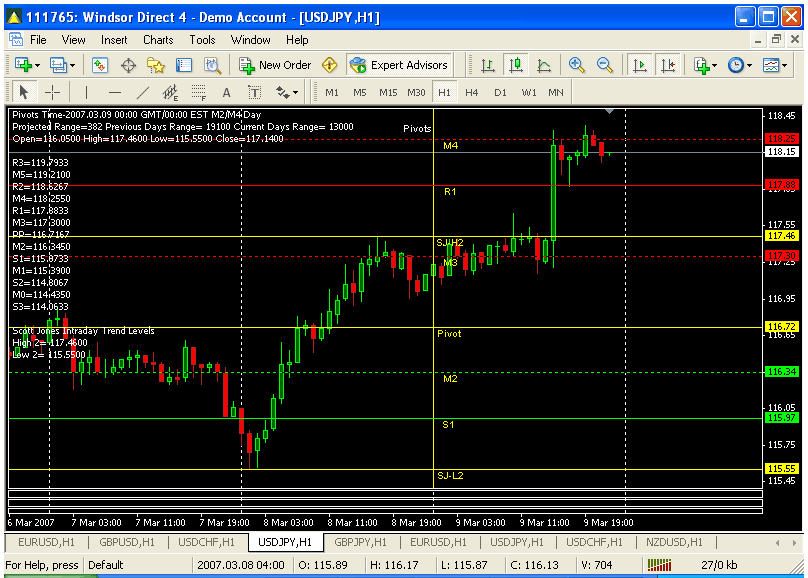Select the H4 timeframe button

tap(472, 93)
